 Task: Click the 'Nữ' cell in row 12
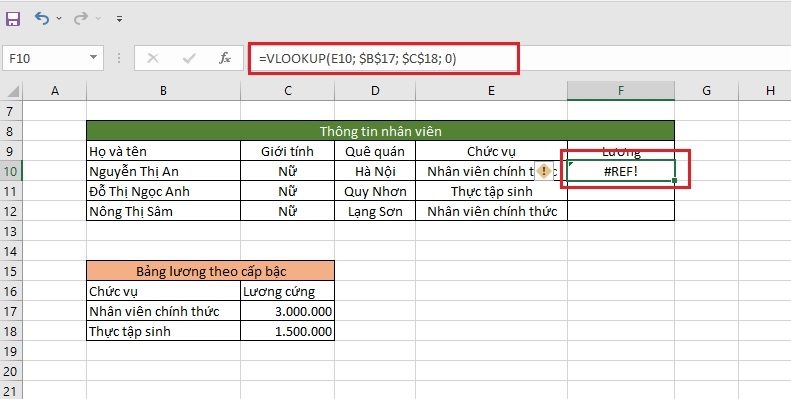[x=288, y=211]
